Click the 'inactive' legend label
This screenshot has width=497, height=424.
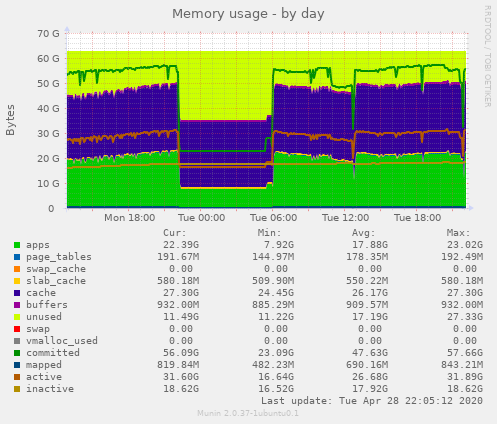[x=50, y=389]
